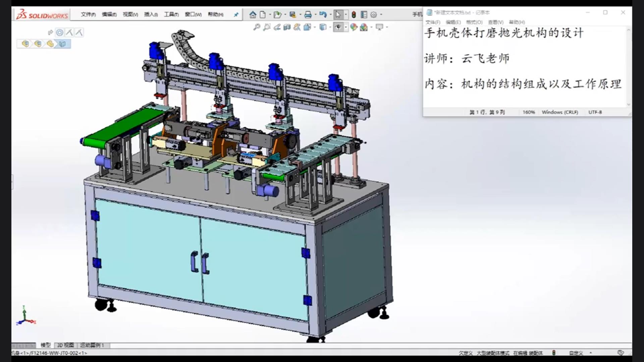Click the Zoom to Area icon
The height and width of the screenshot is (362, 644).
[x=267, y=27]
